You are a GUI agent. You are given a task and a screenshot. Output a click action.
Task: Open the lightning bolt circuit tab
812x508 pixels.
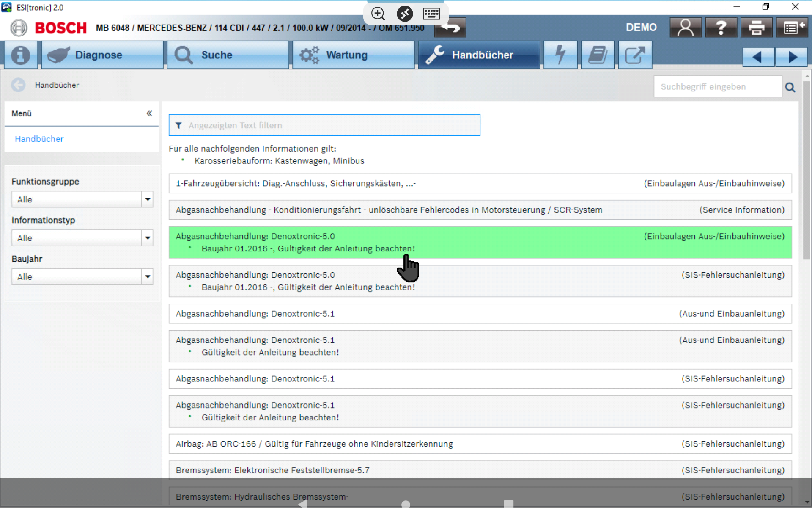click(560, 55)
